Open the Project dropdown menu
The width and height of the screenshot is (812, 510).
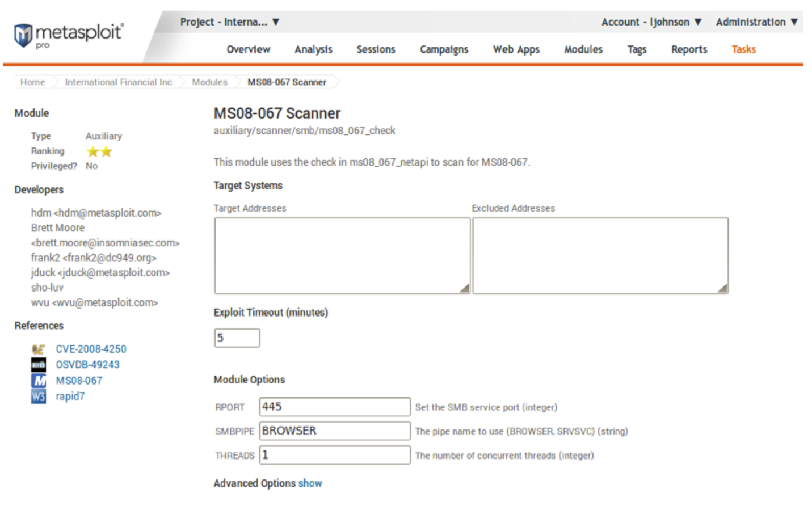click(230, 22)
